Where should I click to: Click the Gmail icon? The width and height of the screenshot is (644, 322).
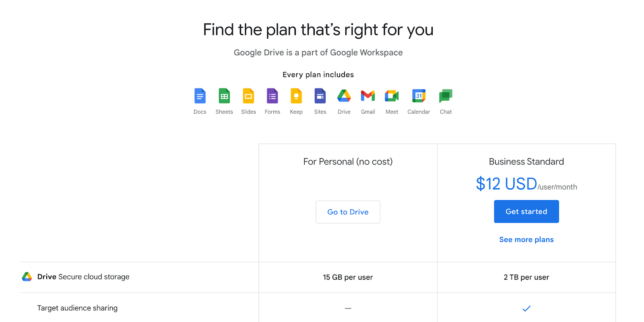click(x=367, y=96)
